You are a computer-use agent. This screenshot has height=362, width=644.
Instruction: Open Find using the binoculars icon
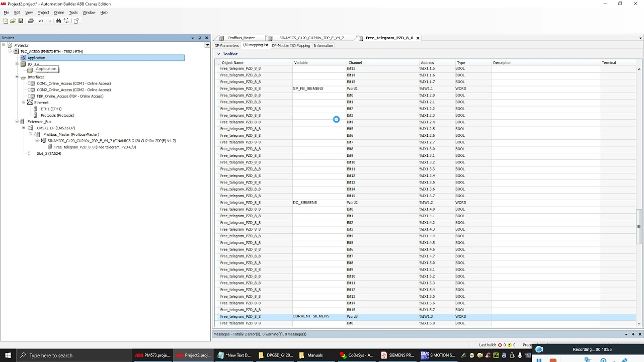58,21
